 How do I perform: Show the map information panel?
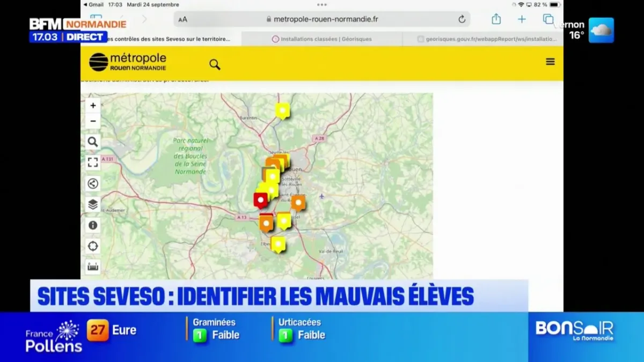tap(93, 225)
